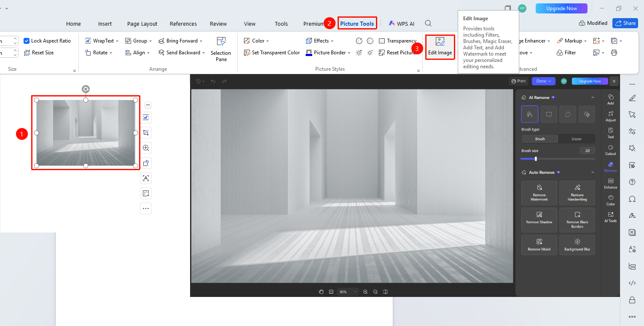The height and width of the screenshot is (326, 644).
Task: Open the Edit Image tool in the ribbon
Action: click(440, 47)
